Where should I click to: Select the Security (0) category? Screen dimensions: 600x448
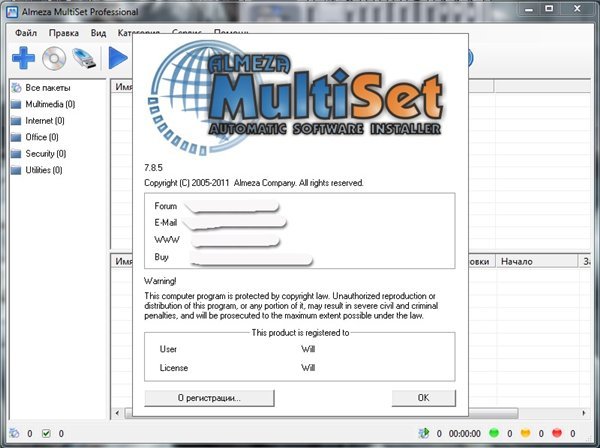tap(46, 153)
